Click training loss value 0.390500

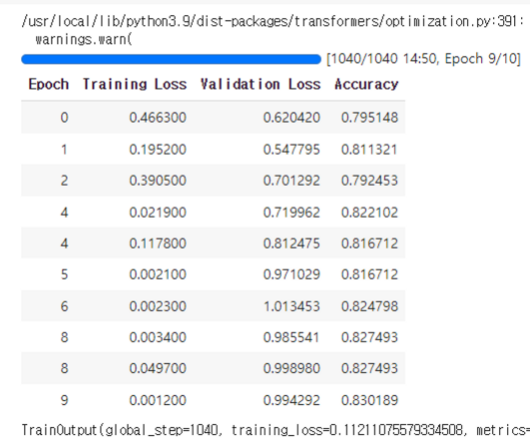[158, 180]
